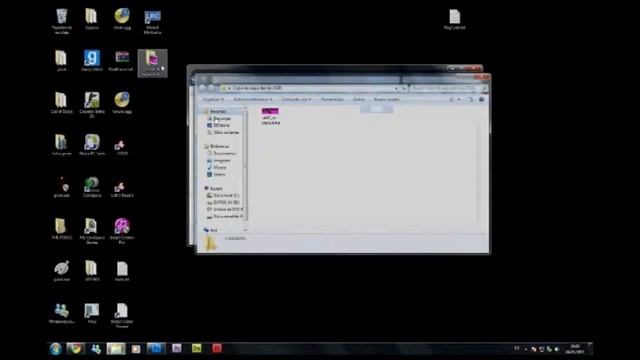The height and width of the screenshot is (360, 640).
Task: Select the Call of Duty folder icon
Action: (x=62, y=102)
